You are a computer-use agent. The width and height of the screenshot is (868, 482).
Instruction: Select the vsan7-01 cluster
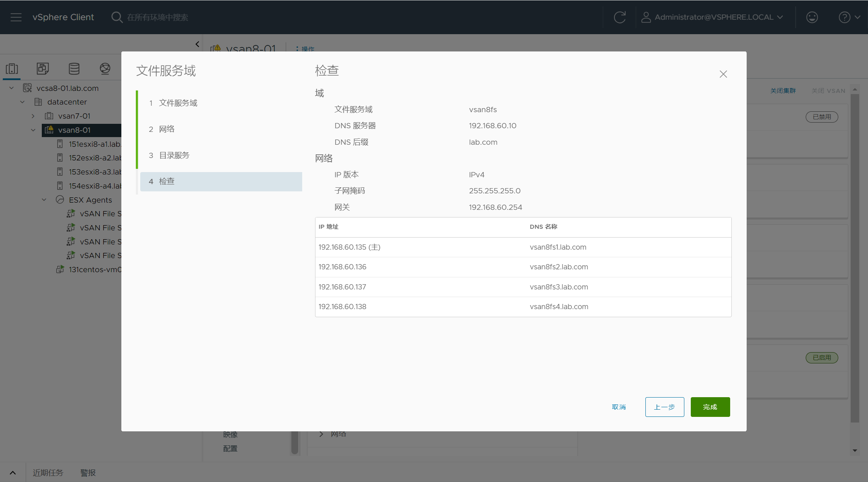74,116
